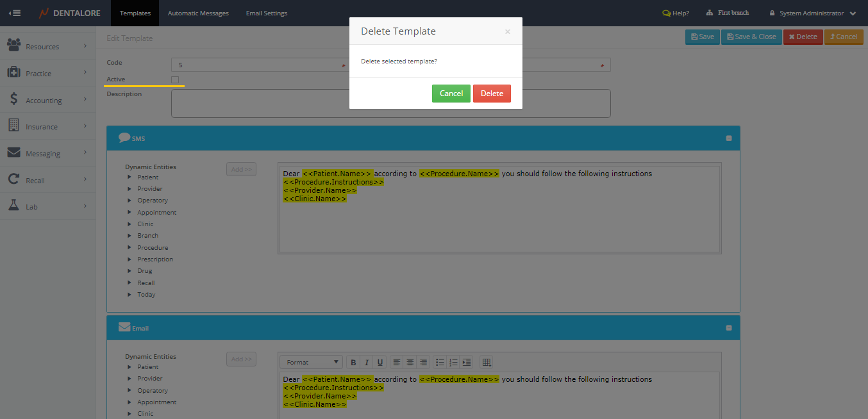Viewport: 868px width, 419px height.
Task: Insert a table in the email editor
Action: (487, 363)
